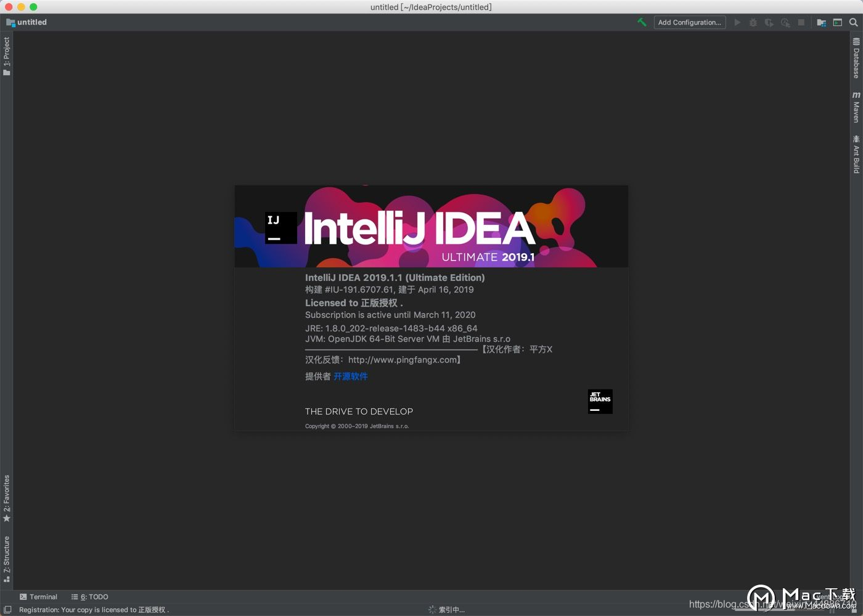The image size is (863, 616).
Task: Click the Copyright 2000–2019 JetBrains text
Action: coord(357,426)
